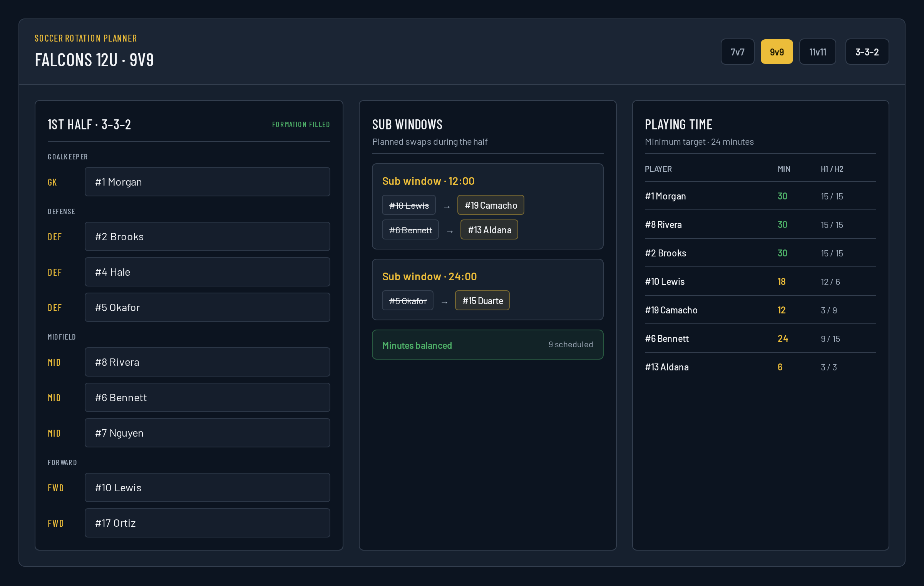Click the FORMATION FILLED status label
This screenshot has width=924, height=586.
coord(301,124)
